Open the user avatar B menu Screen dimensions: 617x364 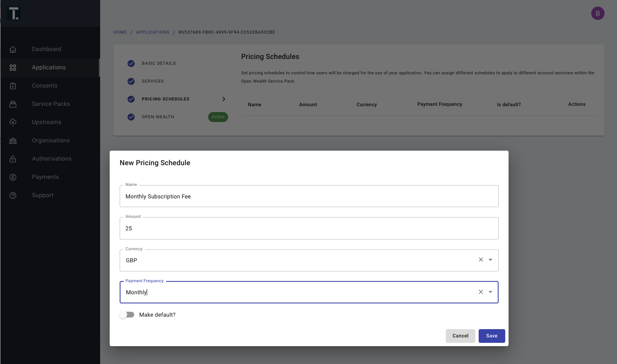click(597, 13)
